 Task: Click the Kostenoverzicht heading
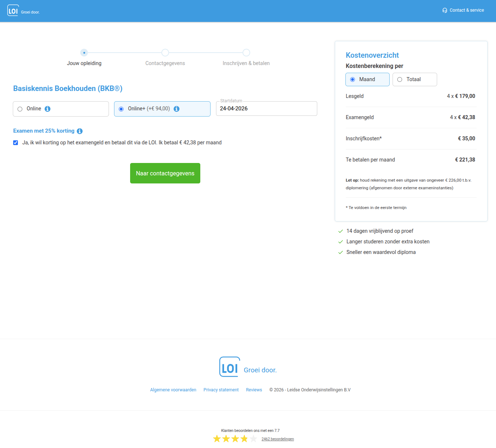[x=372, y=55]
